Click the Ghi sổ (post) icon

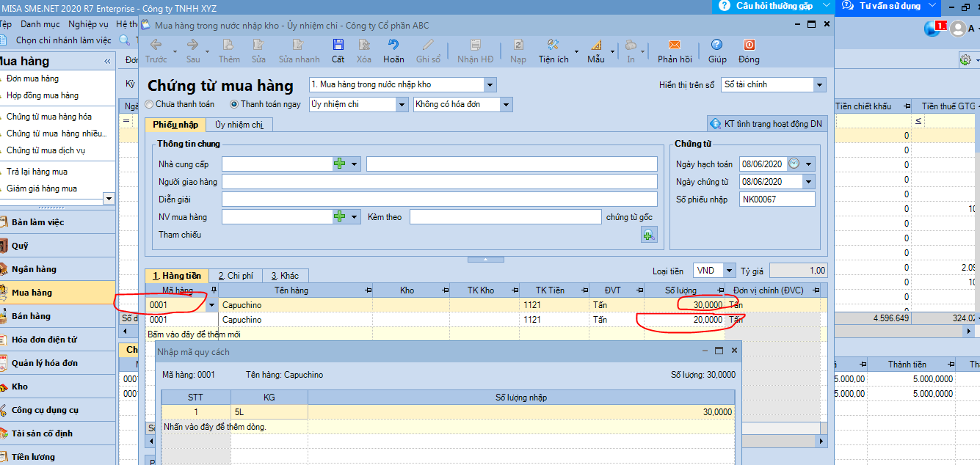428,45
